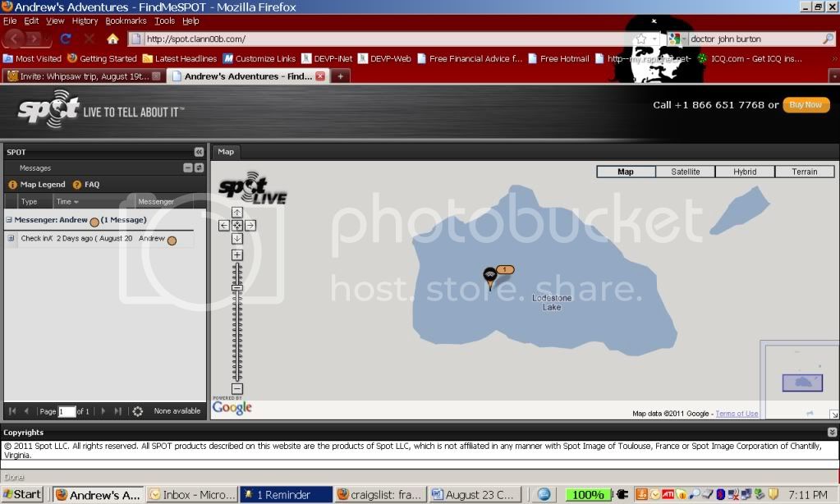Refresh the messages list via gear icon
Viewport: 840px width, 504px height.
(138, 411)
